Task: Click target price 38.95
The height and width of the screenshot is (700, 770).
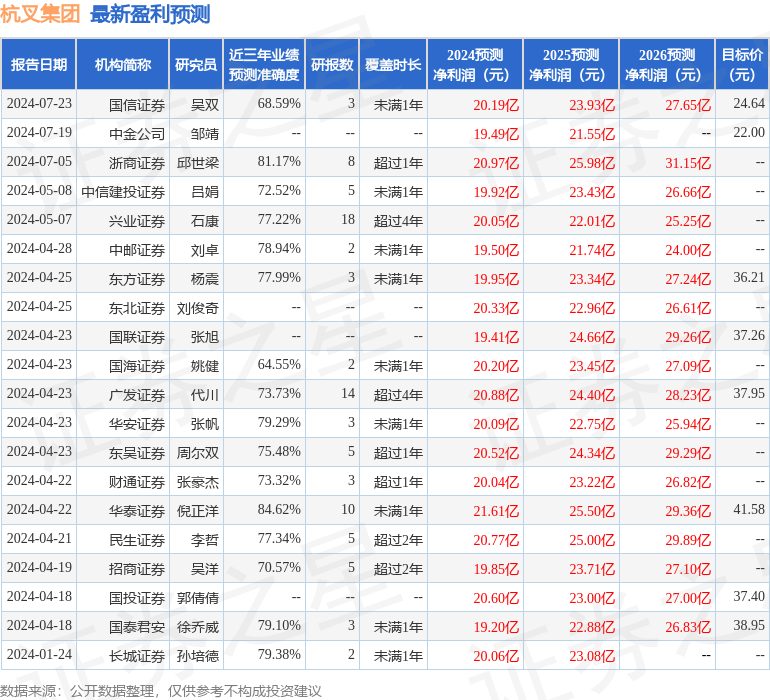Action: [x=749, y=625]
